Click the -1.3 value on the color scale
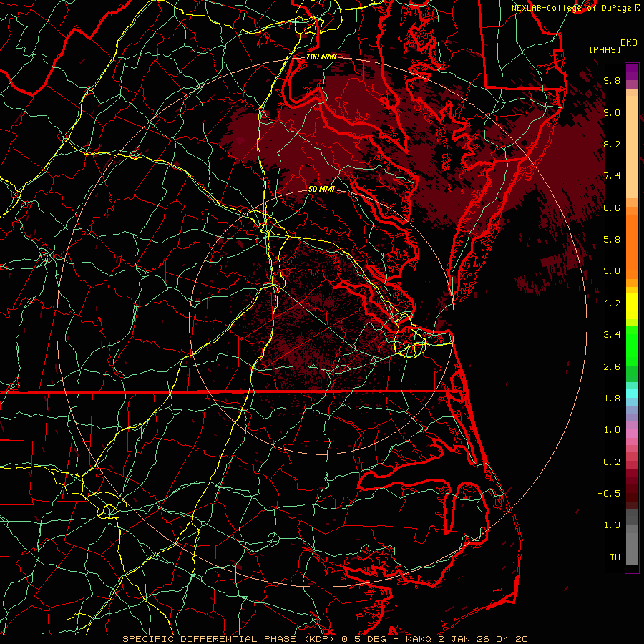The width and height of the screenshot is (644, 644). tap(609, 525)
